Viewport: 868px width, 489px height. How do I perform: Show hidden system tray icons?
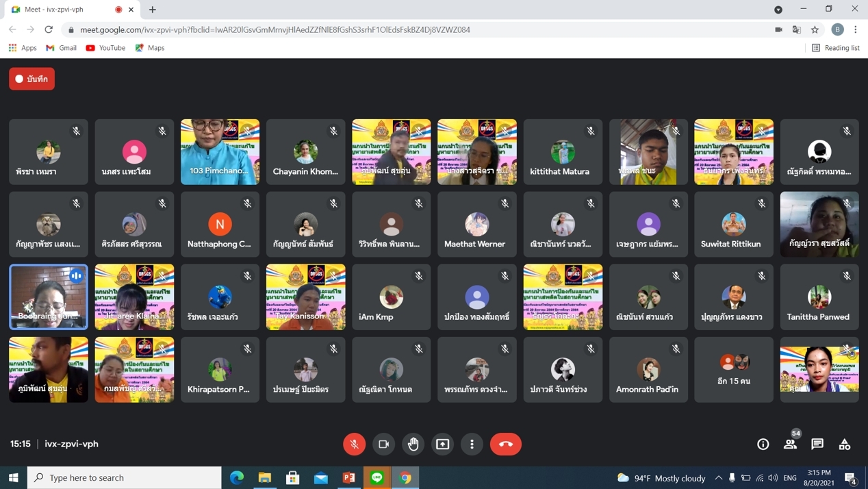coord(718,477)
